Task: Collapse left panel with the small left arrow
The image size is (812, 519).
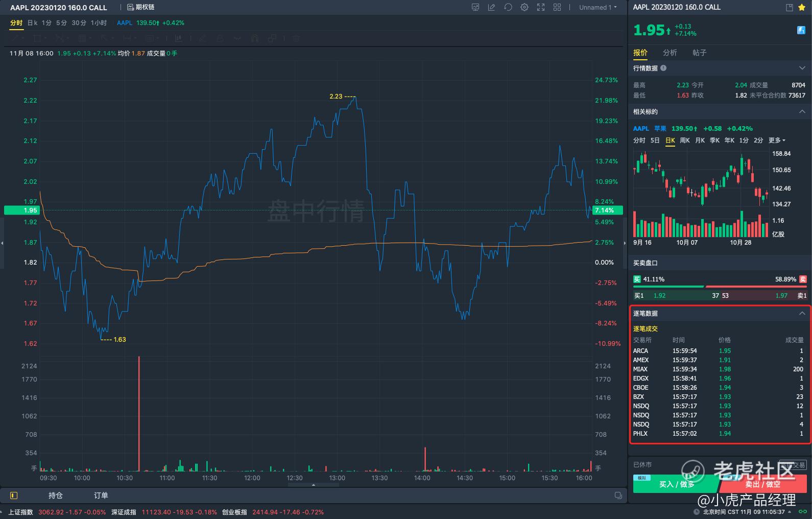Action: (2, 243)
